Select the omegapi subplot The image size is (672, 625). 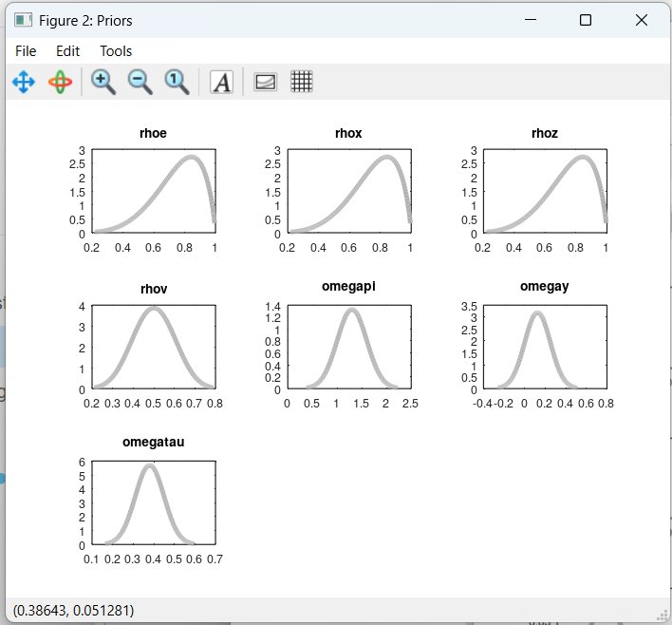(x=348, y=347)
